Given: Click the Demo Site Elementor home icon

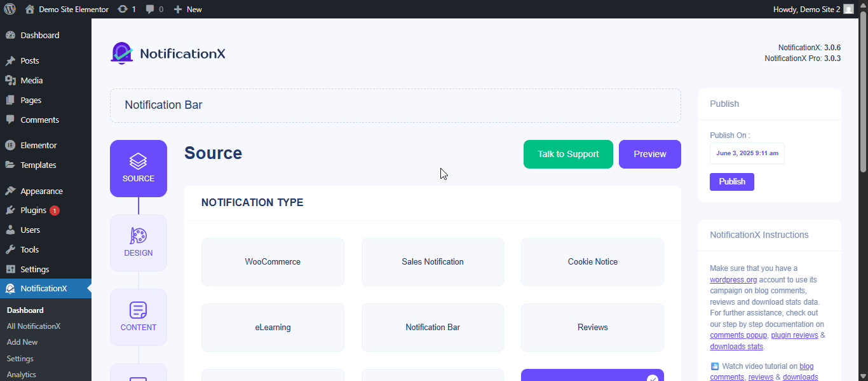Looking at the screenshot, I should 30,9.
